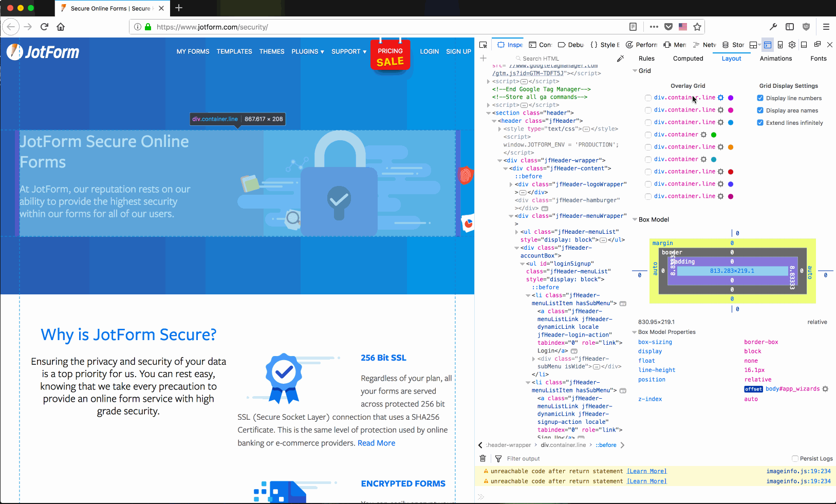This screenshot has height=504, width=836.
Task: Dock devtools to bottom icon
Action: point(804,45)
